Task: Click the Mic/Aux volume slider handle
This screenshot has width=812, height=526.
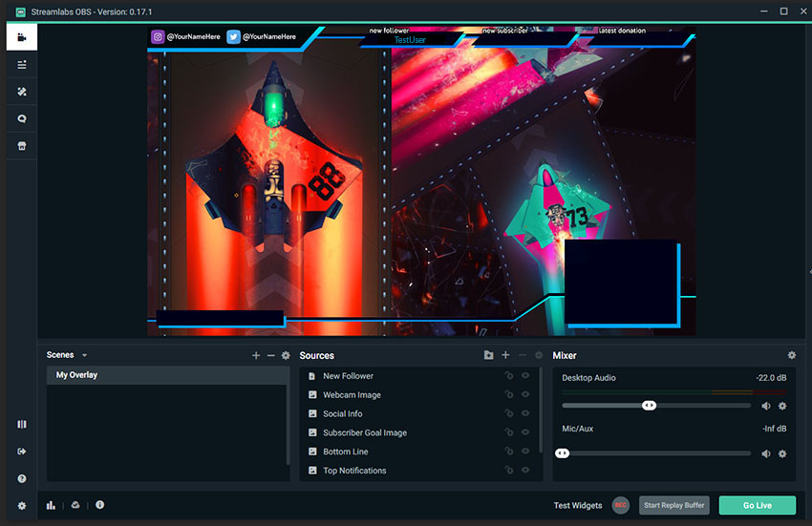Action: 563,453
